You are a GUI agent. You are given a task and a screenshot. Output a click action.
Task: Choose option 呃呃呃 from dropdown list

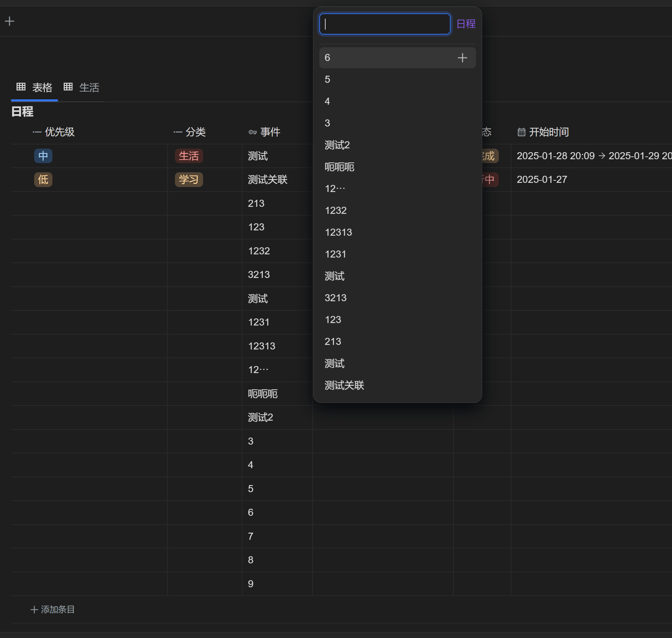pyautogui.click(x=339, y=167)
